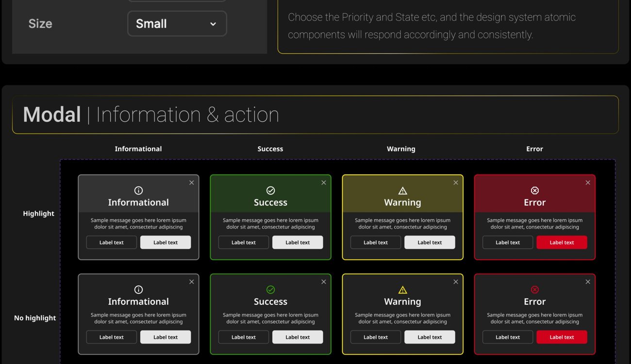Click red Label text button in no-highlight Error modal
The image size is (631, 364).
pyautogui.click(x=562, y=337)
